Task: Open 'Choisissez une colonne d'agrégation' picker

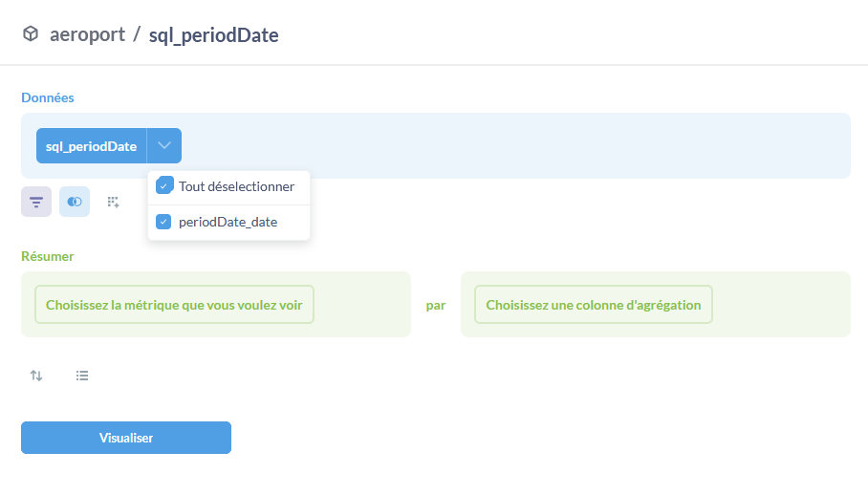Action: (x=593, y=305)
